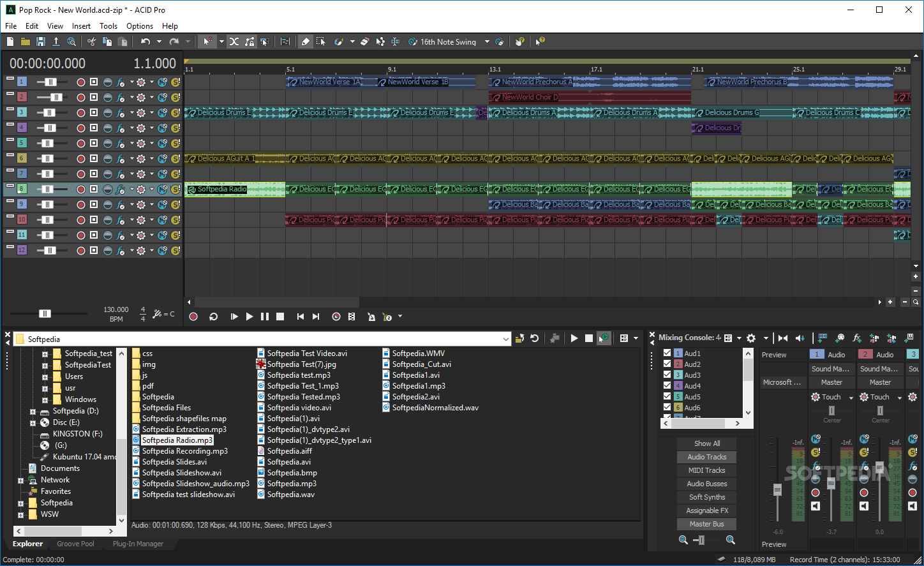The image size is (924, 566).
Task: Switch to the Groove Pool tab
Action: pos(75,544)
